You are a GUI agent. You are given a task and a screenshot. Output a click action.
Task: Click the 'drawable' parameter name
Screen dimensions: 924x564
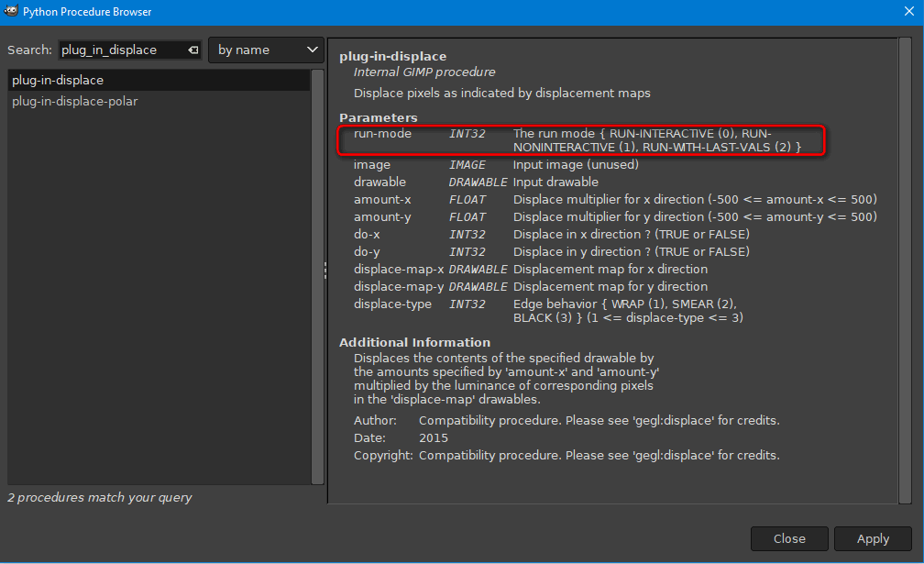point(379,182)
